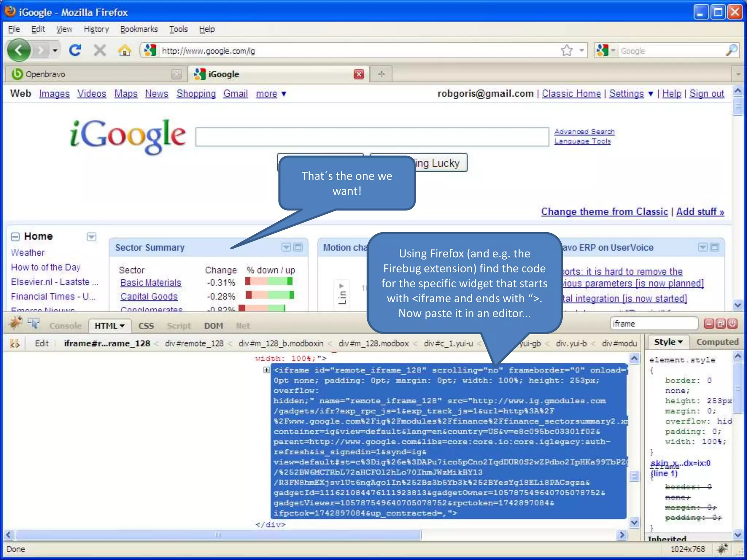Image resolution: width=747 pixels, height=560 pixels.
Task: Click the Sign out link
Action: click(x=707, y=94)
